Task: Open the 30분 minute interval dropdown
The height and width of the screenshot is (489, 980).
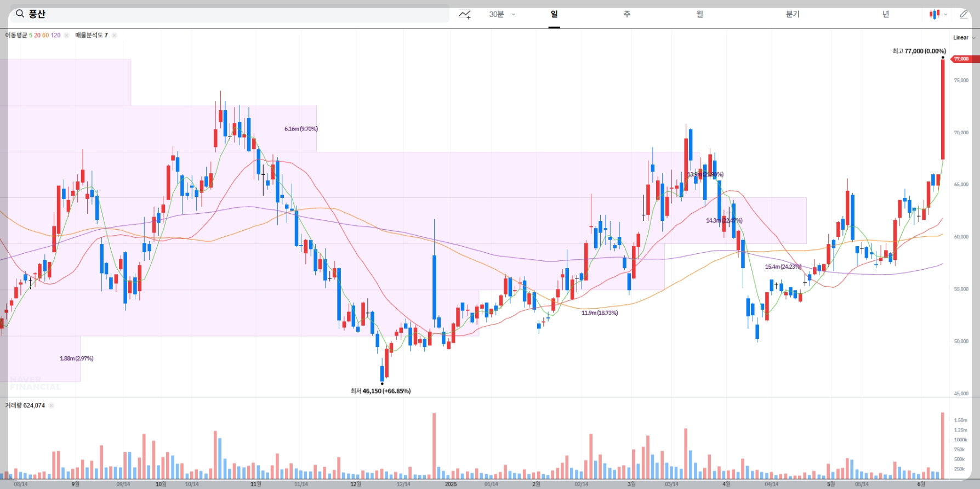Action: 502,14
